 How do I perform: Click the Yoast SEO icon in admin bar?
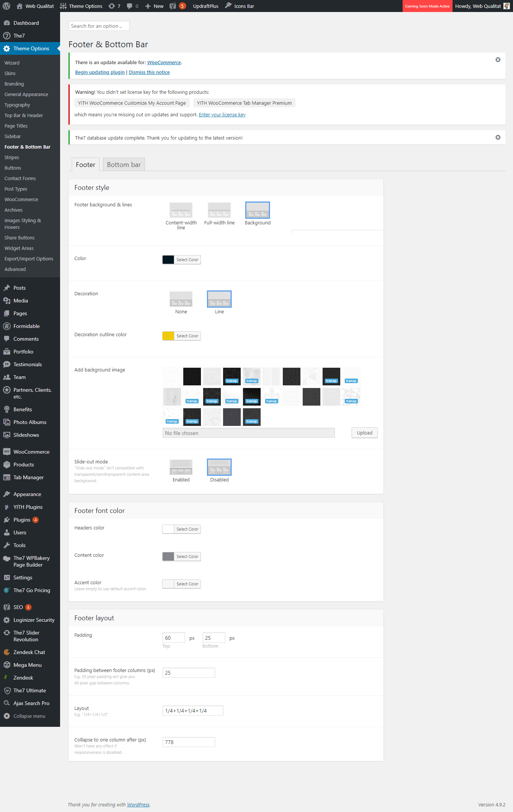coord(173,6)
